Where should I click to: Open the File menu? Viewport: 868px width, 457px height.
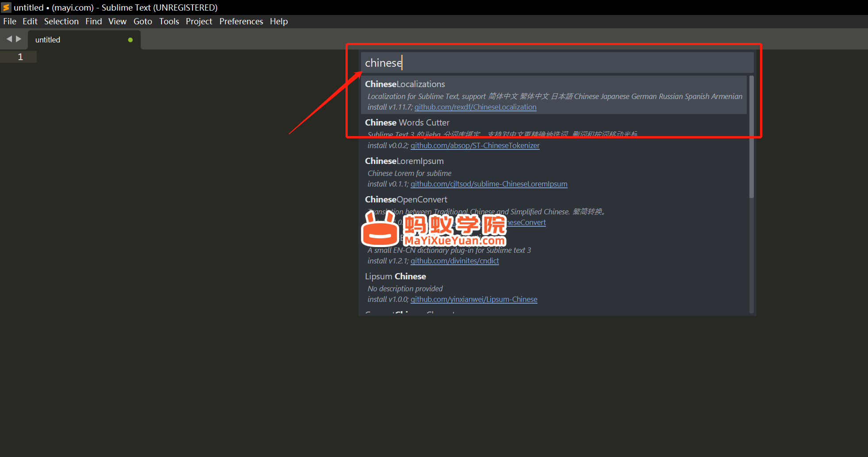tap(10, 21)
